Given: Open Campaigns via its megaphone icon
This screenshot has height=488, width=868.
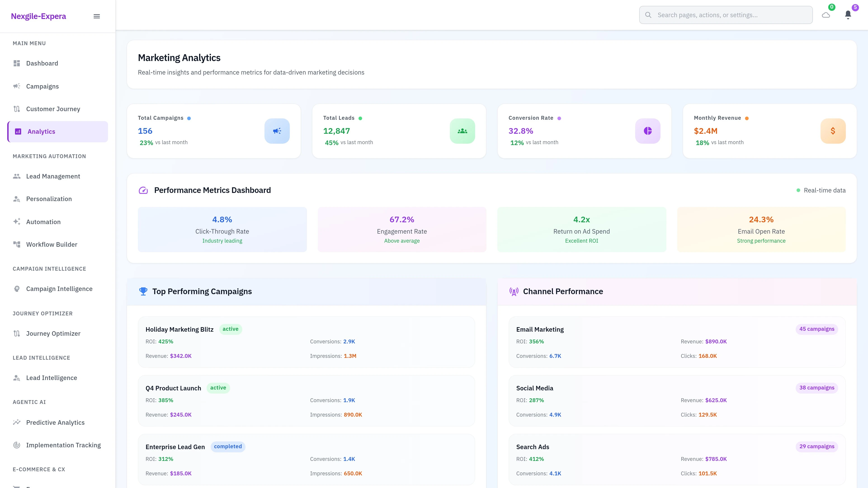Looking at the screenshot, I should pos(17,86).
